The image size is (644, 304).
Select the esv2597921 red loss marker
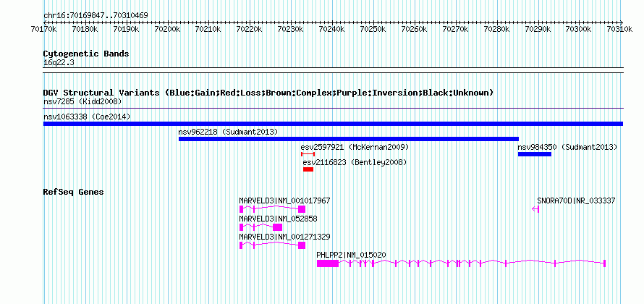(x=308, y=154)
